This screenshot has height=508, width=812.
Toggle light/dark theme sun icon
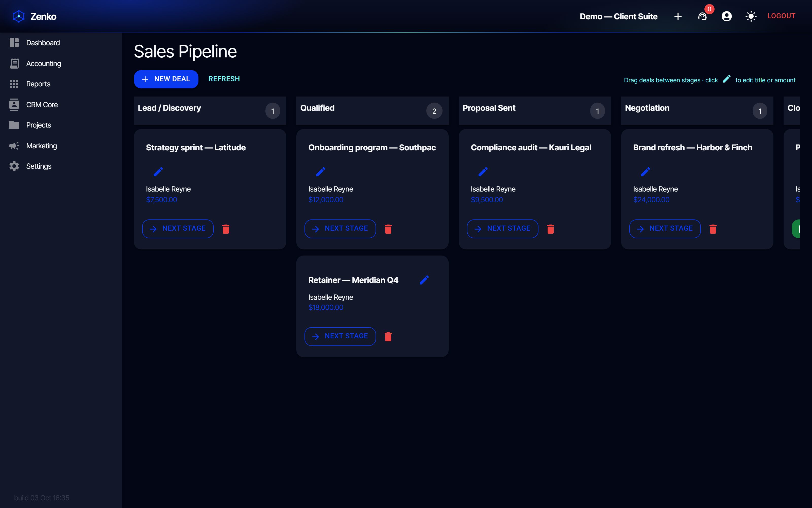point(751,16)
